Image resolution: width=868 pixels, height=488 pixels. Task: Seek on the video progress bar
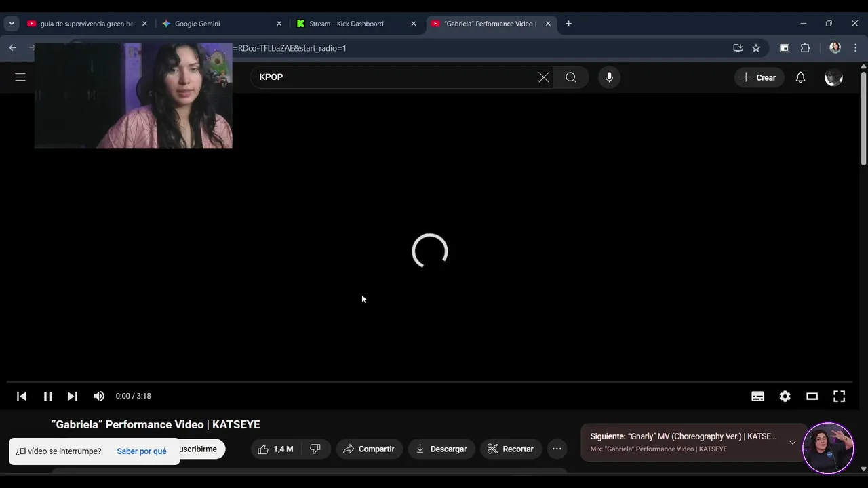429,382
